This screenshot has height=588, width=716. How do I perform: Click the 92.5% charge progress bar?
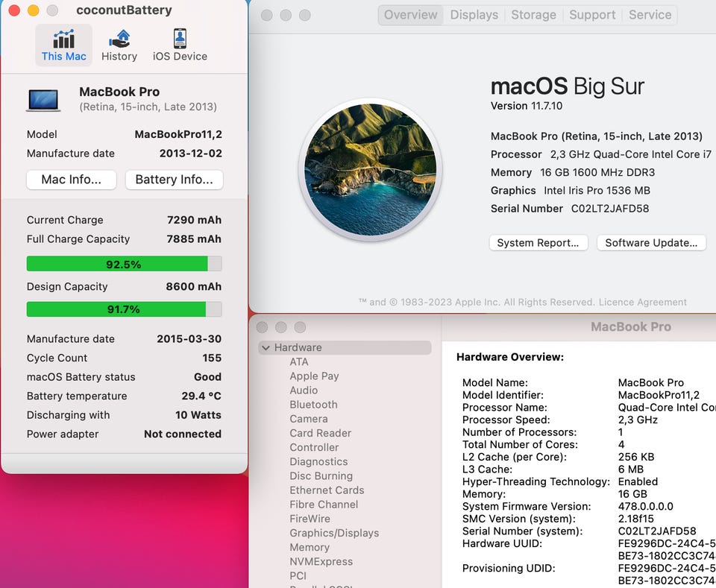pyautogui.click(x=124, y=264)
